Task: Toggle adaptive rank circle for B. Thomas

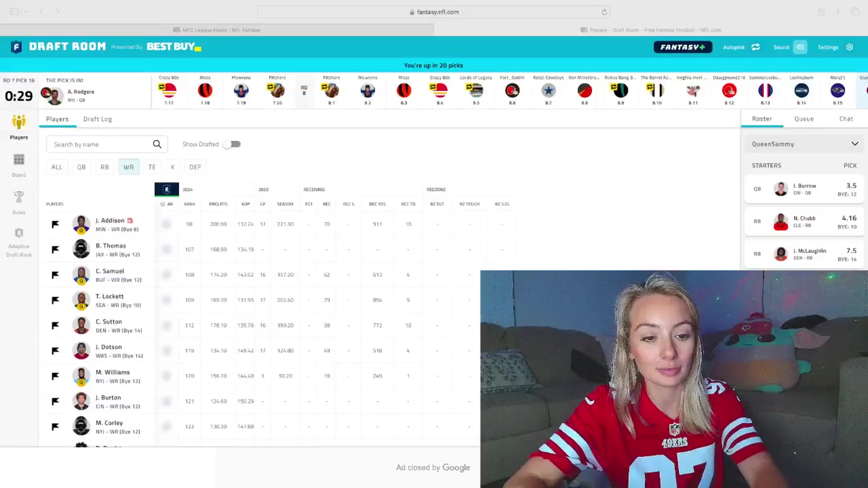Action: tap(166, 249)
